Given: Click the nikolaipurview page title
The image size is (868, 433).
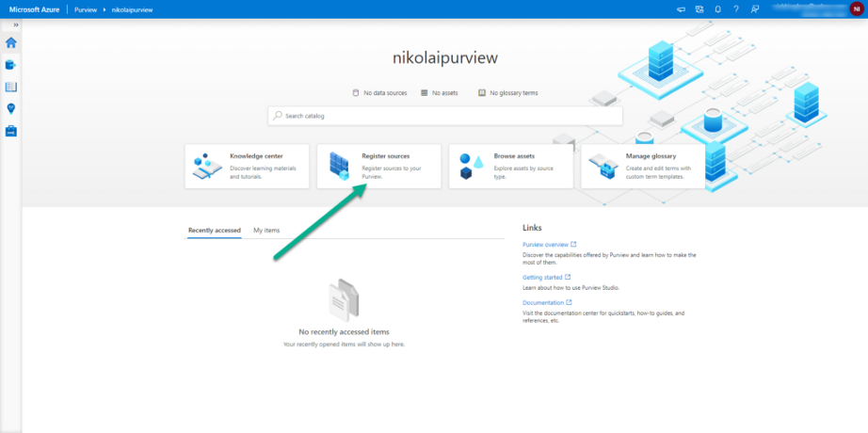Looking at the screenshot, I should [x=445, y=58].
